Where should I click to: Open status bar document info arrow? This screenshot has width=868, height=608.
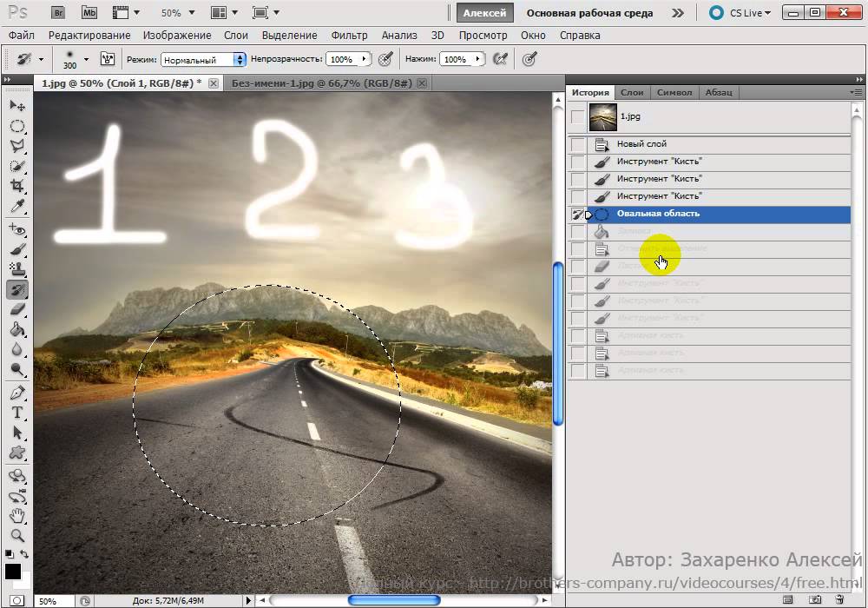click(x=248, y=600)
